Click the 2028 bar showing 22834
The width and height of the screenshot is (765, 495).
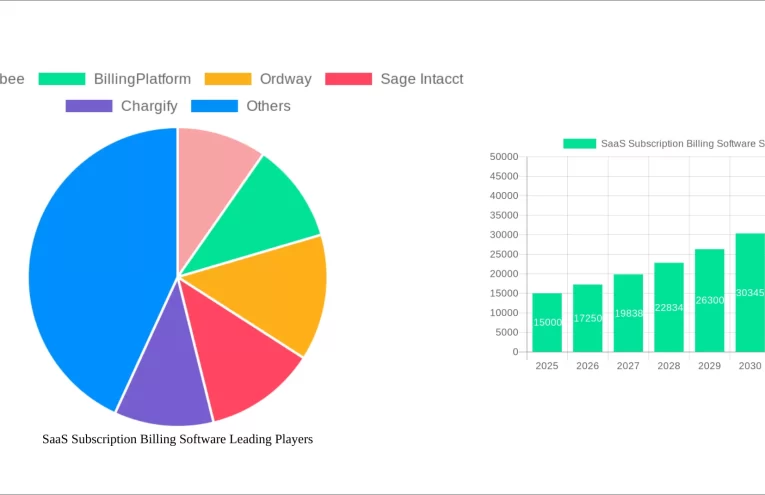pos(669,307)
